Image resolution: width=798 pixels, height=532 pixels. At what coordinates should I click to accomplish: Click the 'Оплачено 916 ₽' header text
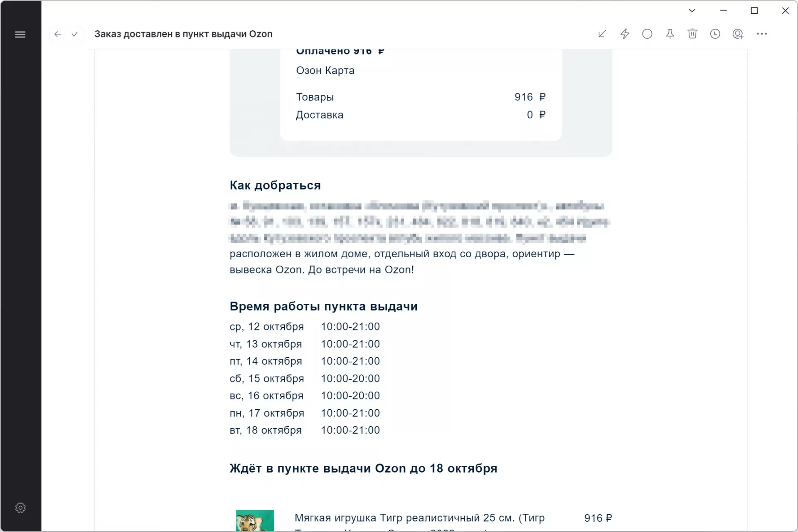point(340,52)
